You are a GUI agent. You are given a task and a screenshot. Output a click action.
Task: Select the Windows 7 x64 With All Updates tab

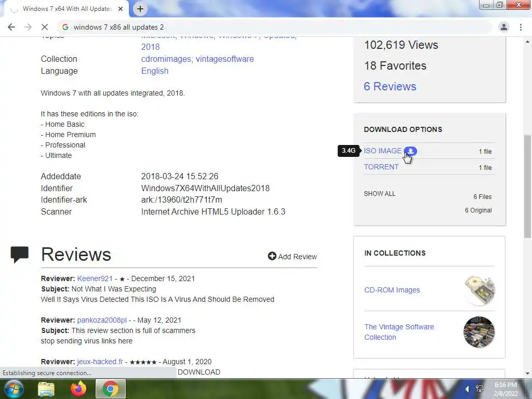[x=67, y=9]
